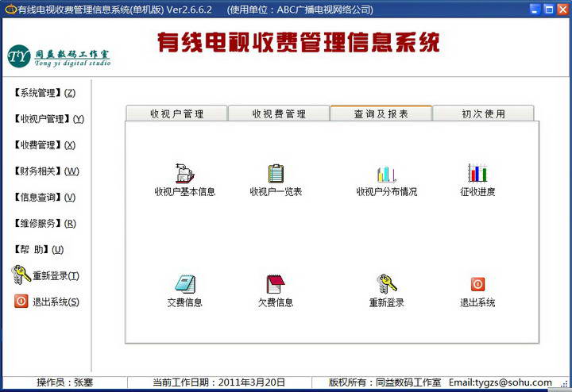This screenshot has width=572, height=392.
Task: Click 欠费信息 label
Action: 276,302
